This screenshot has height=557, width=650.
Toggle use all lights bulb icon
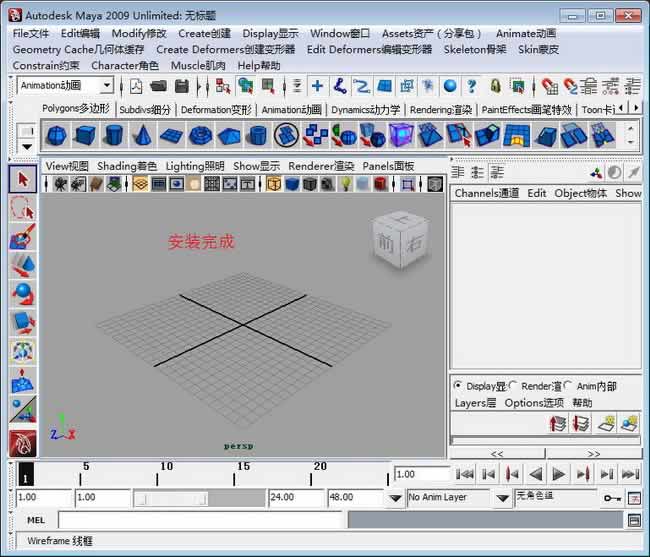[346, 184]
